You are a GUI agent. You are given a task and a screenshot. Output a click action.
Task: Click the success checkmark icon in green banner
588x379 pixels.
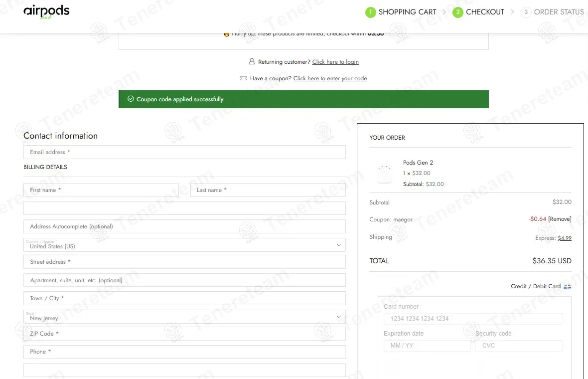coord(131,99)
